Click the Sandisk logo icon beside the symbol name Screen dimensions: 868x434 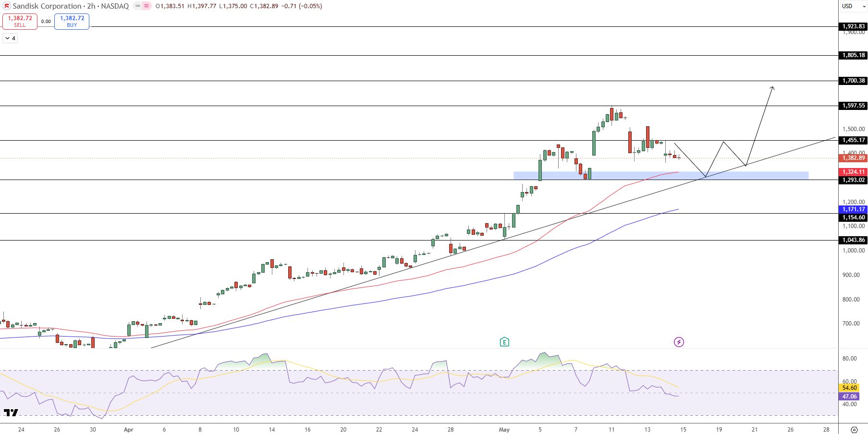tap(7, 6)
